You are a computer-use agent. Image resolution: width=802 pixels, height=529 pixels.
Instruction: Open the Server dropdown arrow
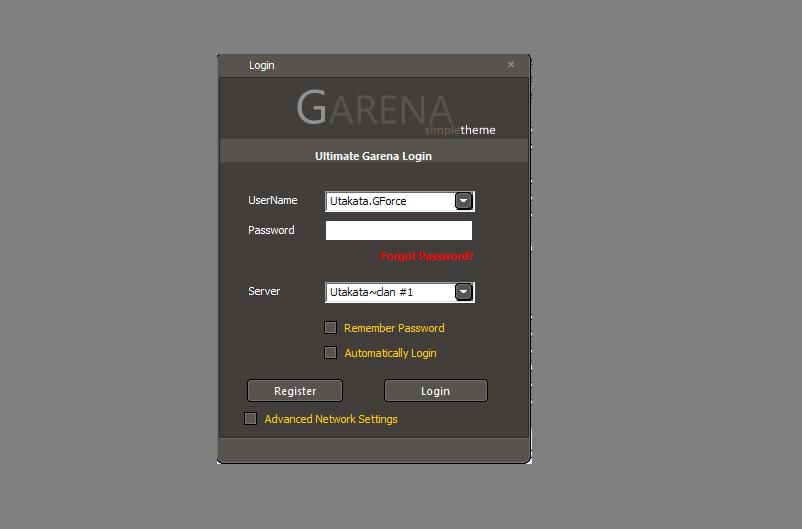(x=463, y=292)
